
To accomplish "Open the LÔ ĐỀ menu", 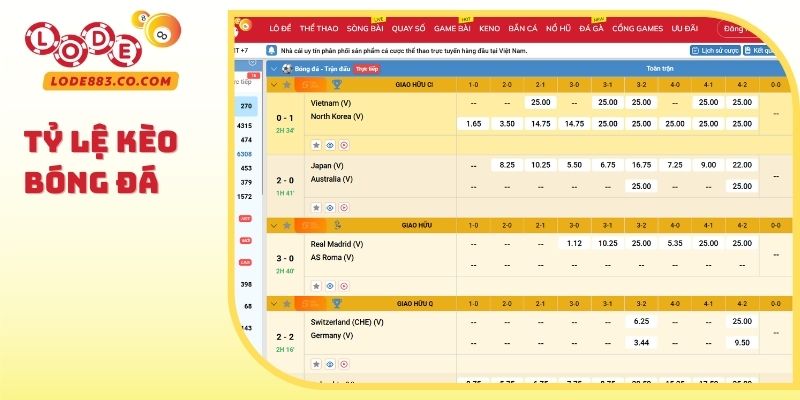I will [x=280, y=29].
